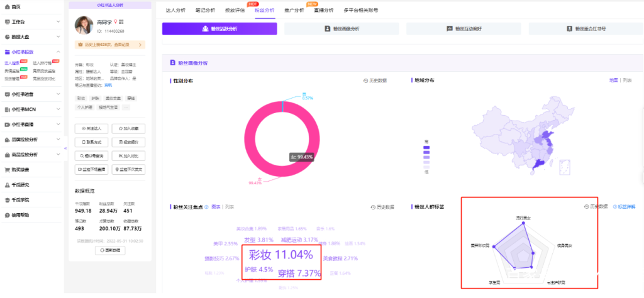
Task: Click the 购买续费 sidebar icon
Action: coord(7,170)
